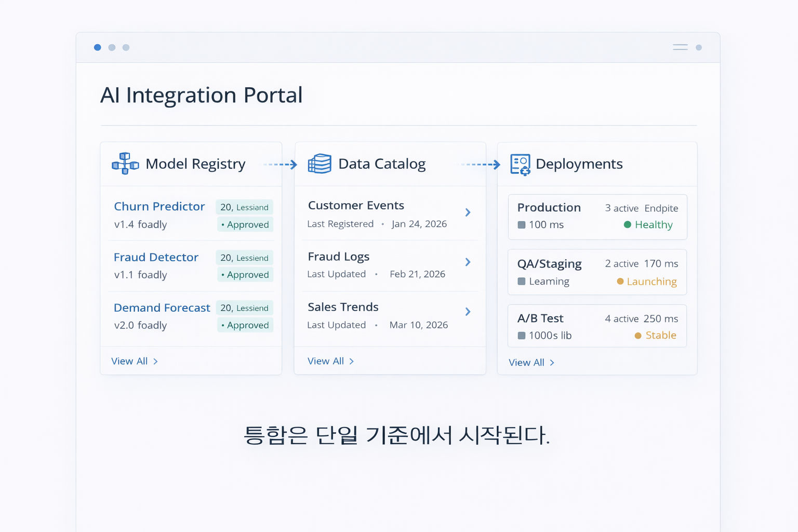The width and height of the screenshot is (798, 532).
Task: Click the Model Registry cubes icon
Action: coord(125,164)
